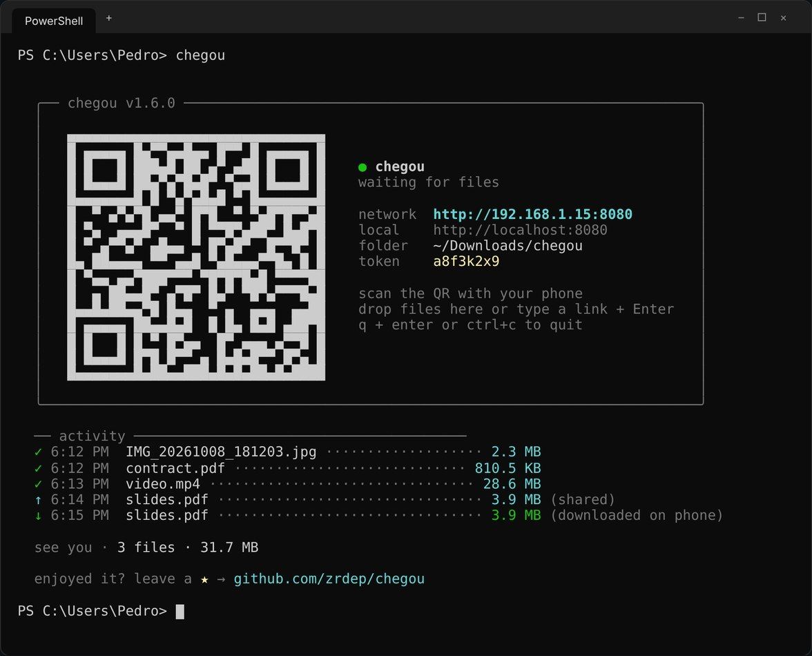Click the 'chegou v1.6.0' box title
The image size is (812, 656).
tap(122, 103)
